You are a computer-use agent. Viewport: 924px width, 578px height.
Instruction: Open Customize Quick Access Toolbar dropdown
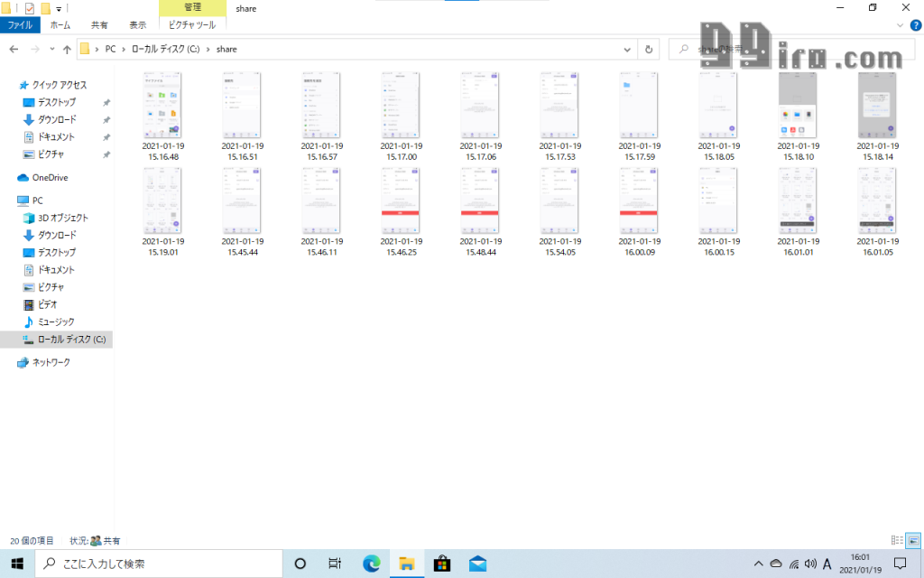pos(60,8)
